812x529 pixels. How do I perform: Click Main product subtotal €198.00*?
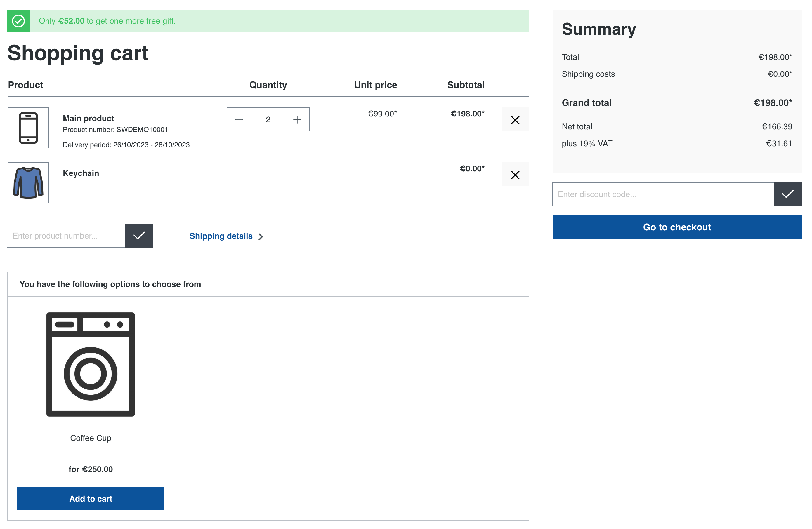click(x=467, y=114)
